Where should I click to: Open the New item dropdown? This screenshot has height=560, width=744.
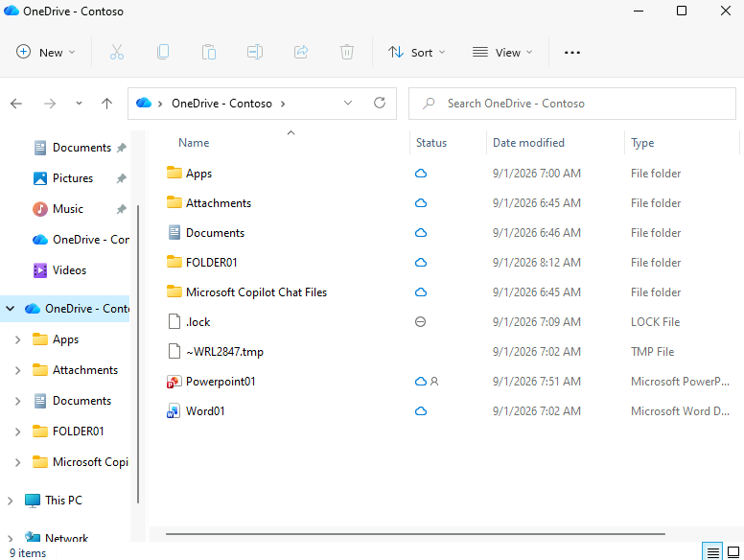(46, 52)
